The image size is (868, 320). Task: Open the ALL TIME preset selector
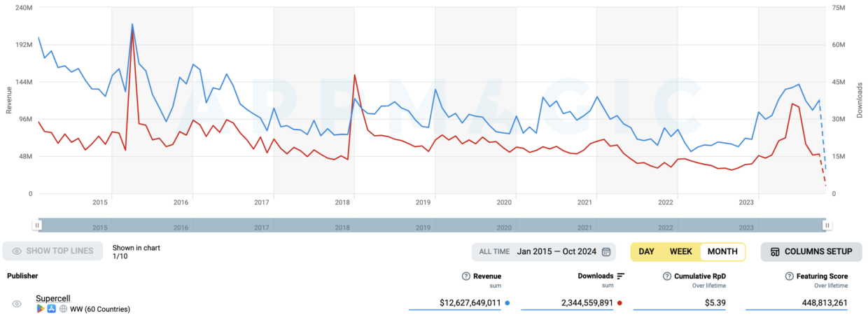click(494, 251)
